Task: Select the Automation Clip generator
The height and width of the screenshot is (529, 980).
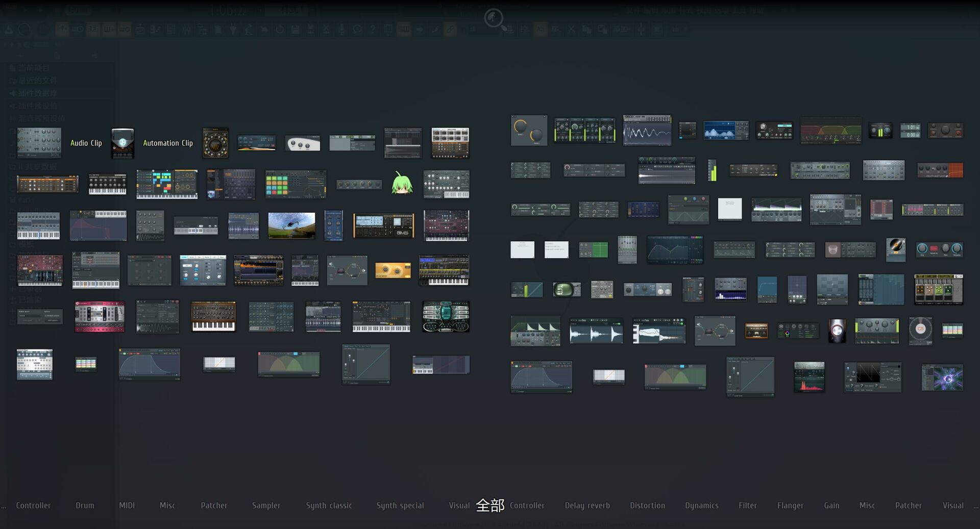Action: (167, 143)
